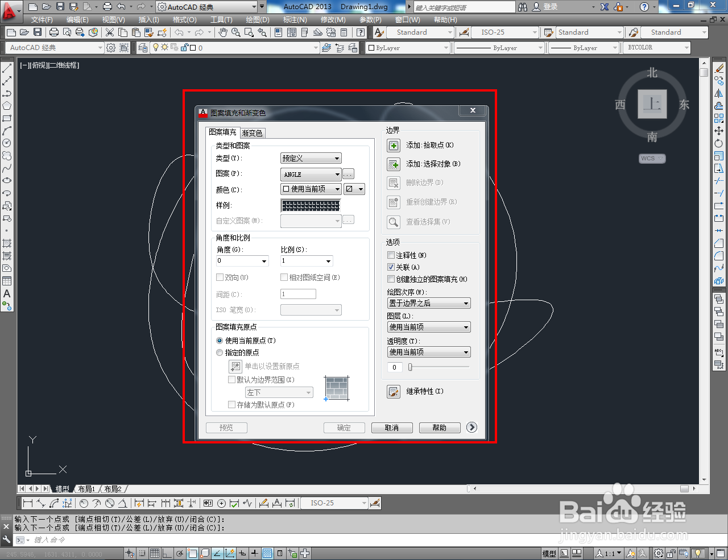Open the pattern browse ellipsis button beside ANGLE

(349, 174)
